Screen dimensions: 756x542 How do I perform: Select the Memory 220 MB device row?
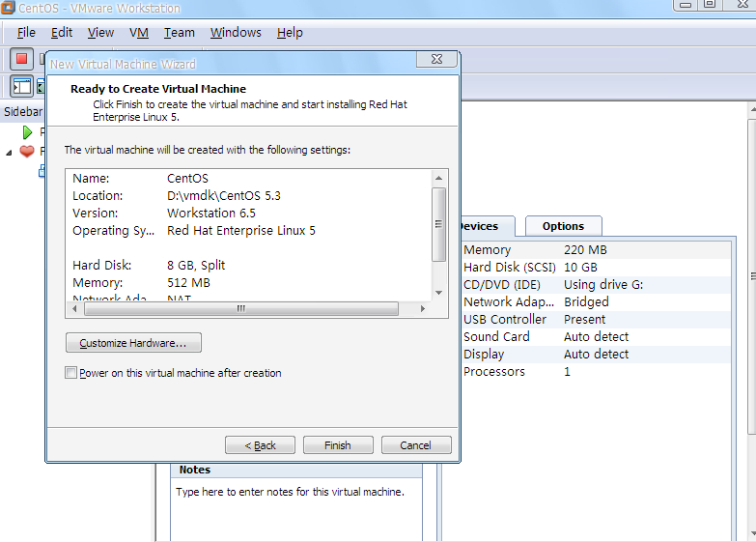[596, 249]
